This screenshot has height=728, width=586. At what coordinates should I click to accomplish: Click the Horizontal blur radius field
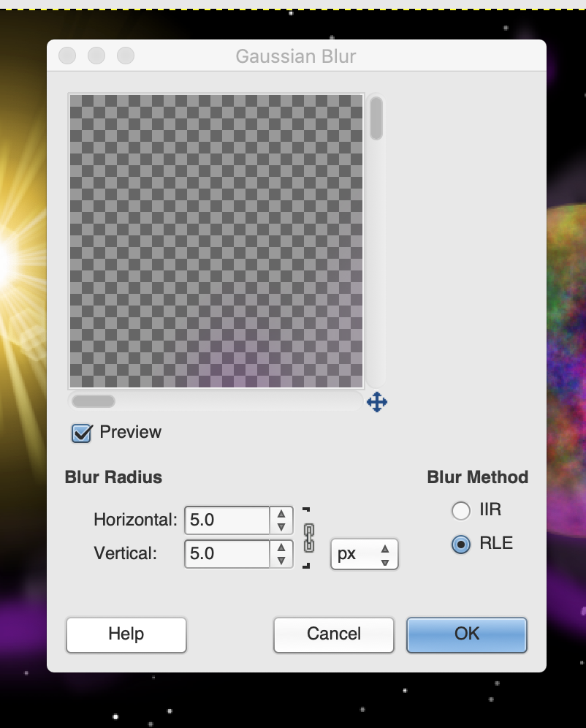[x=227, y=520]
